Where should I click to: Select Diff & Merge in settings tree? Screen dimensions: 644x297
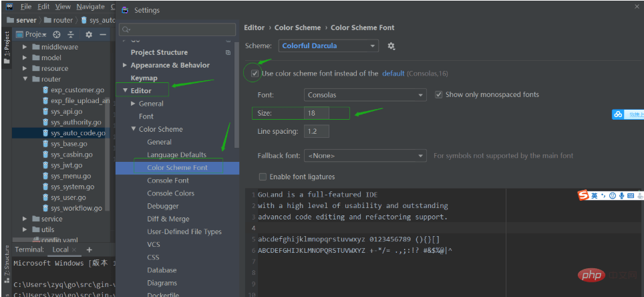click(168, 219)
